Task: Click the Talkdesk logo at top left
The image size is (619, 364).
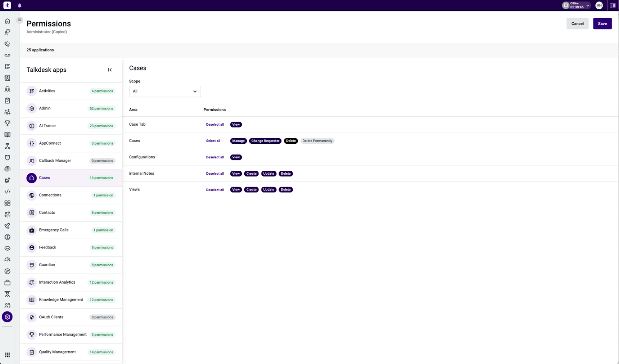Action: point(7,5)
